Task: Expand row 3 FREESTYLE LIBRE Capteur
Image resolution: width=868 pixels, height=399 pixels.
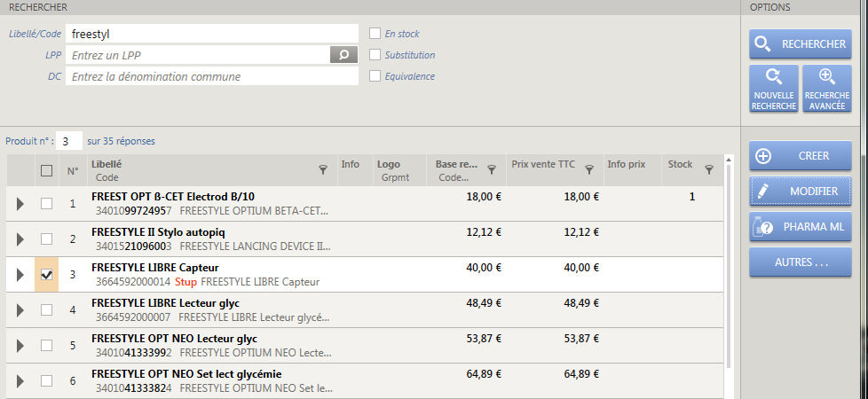Action: click(x=20, y=275)
